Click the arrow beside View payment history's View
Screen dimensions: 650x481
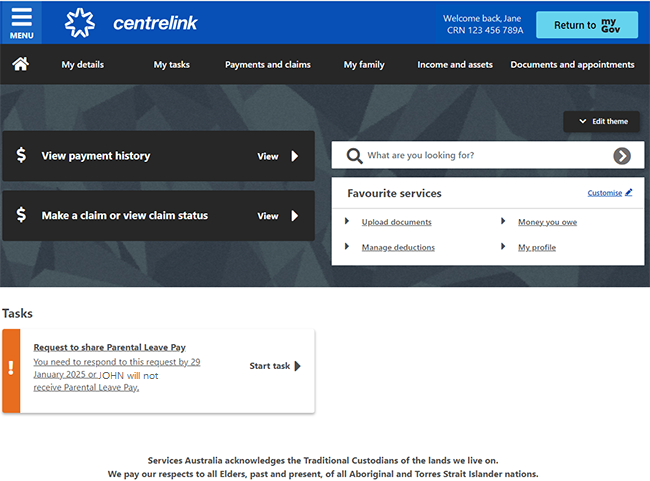pos(295,156)
